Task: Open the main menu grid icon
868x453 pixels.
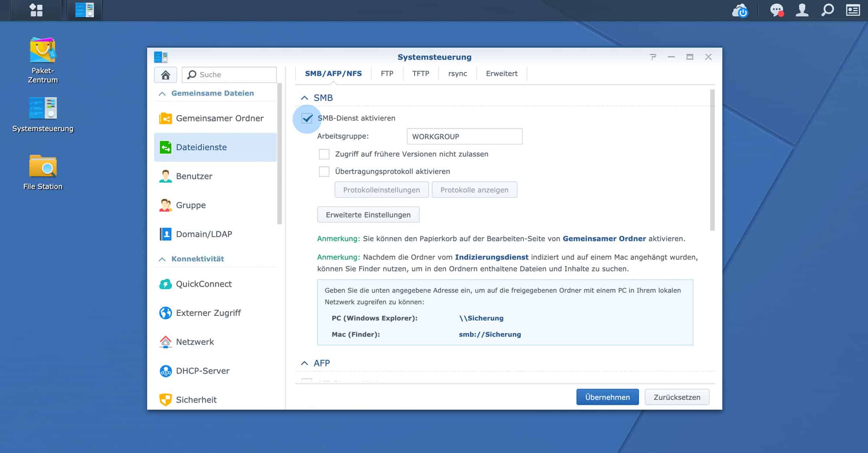Action: point(36,10)
